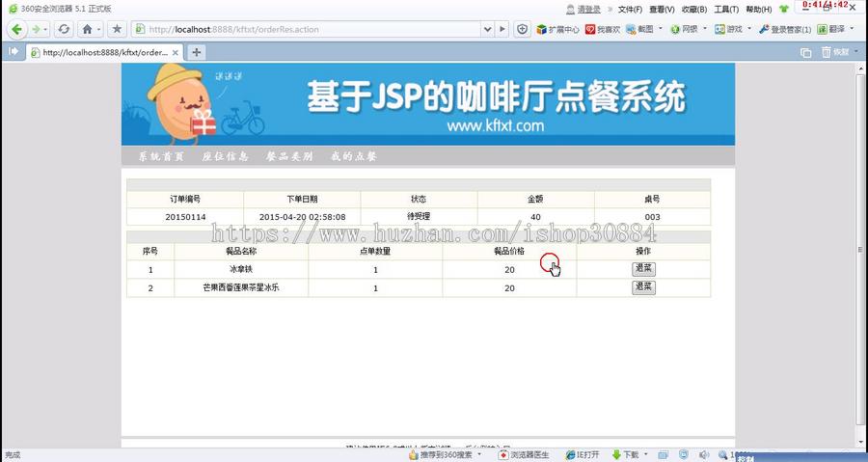Open the 文件(F) menu
The image size is (868, 462).
tap(630, 10)
